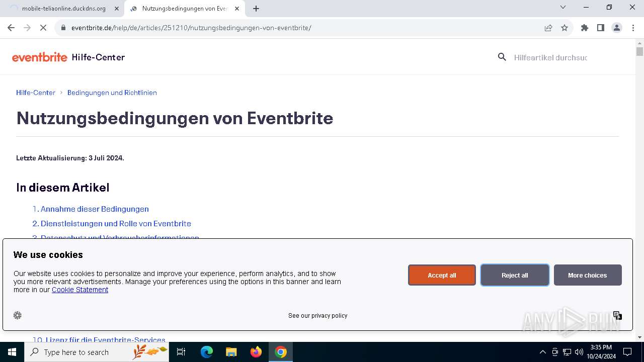Open Chrome three-dot menu
644x362 pixels.
633,28
